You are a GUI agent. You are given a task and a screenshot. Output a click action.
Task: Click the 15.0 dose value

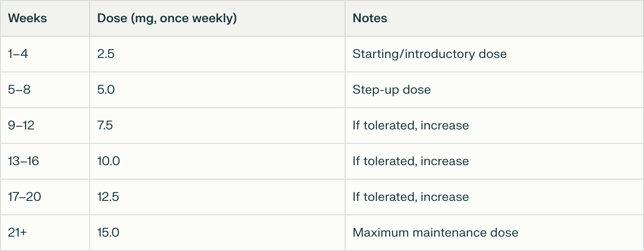pos(108,233)
